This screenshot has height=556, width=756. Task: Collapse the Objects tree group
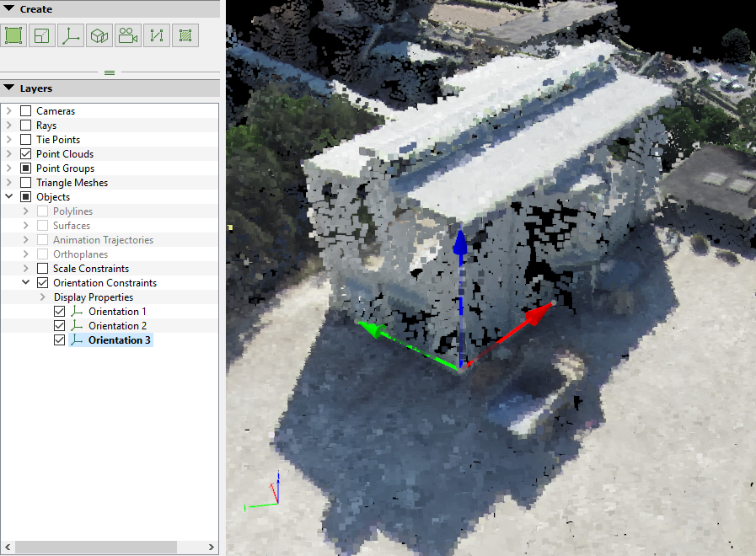tap(9, 197)
